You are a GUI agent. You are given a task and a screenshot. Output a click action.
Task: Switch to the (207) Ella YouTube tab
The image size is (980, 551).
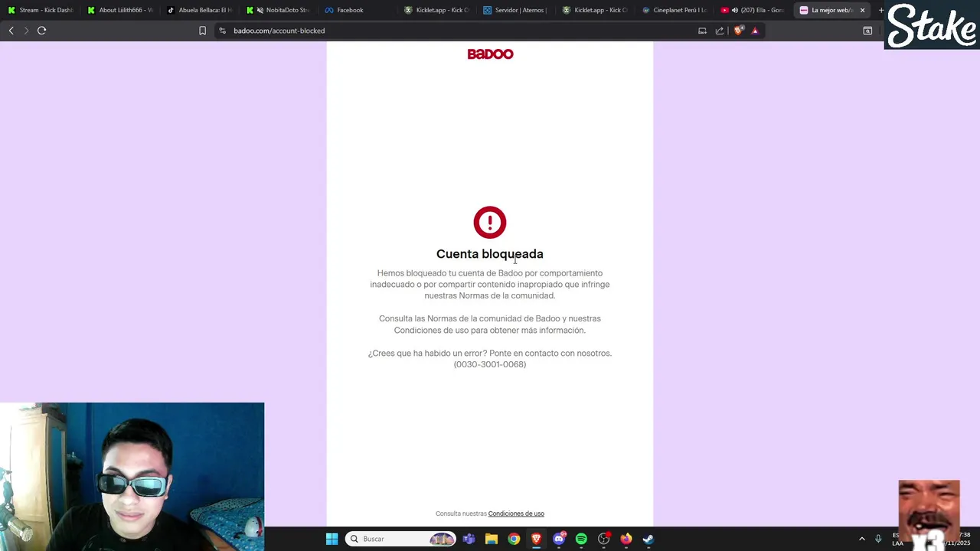(x=753, y=10)
